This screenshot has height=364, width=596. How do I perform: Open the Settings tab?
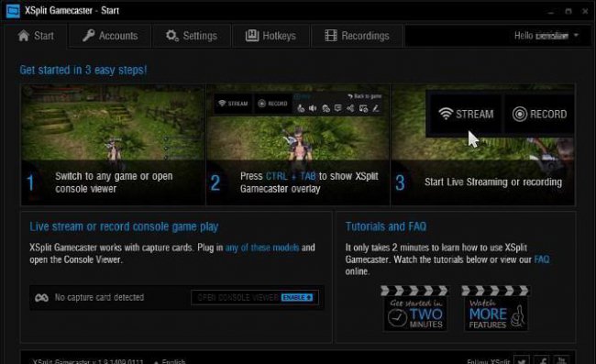coord(192,36)
